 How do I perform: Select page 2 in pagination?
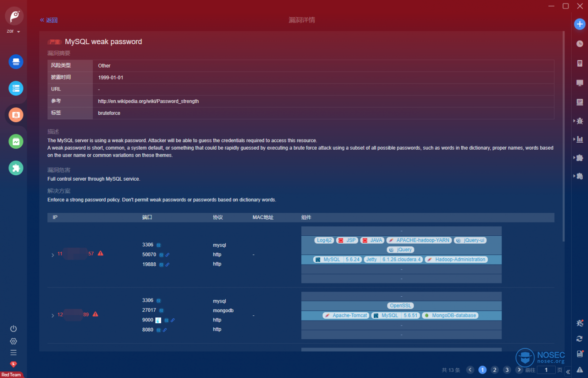495,370
